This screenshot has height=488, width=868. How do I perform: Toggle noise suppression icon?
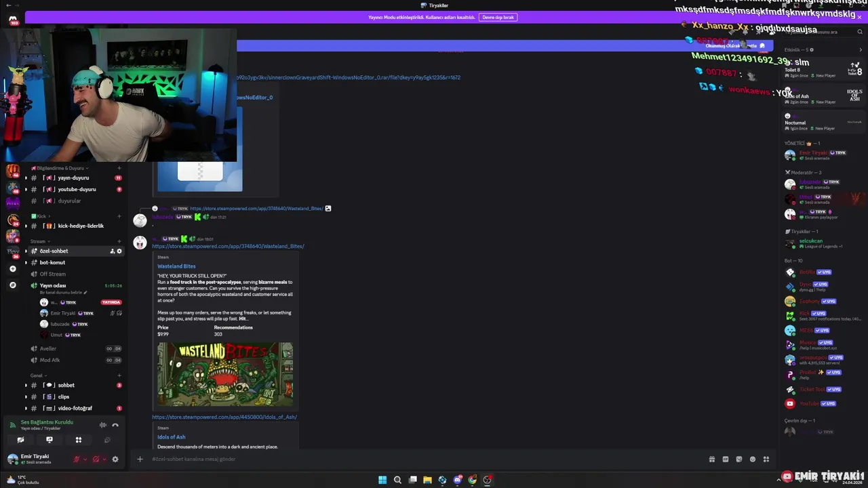tap(103, 425)
